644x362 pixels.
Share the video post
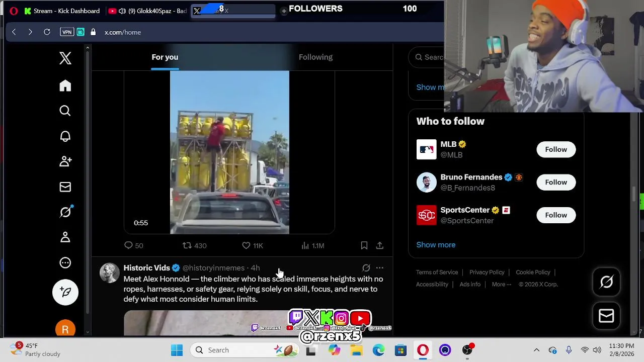(380, 245)
